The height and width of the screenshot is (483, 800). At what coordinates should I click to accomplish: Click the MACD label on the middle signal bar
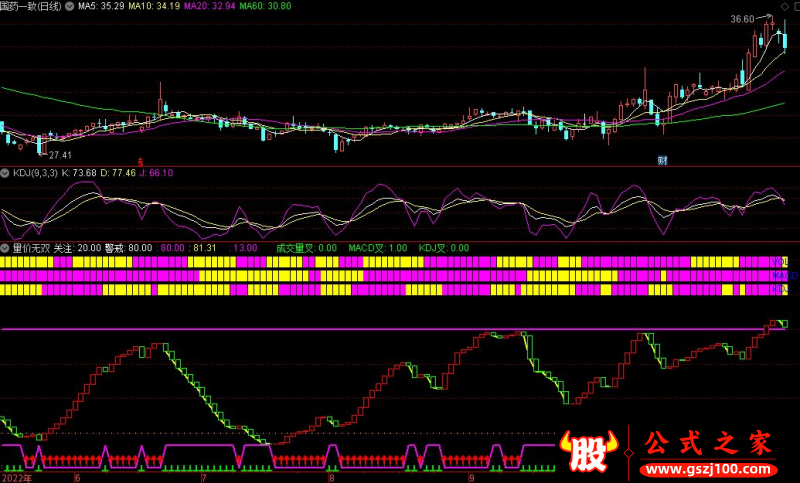[x=786, y=276]
